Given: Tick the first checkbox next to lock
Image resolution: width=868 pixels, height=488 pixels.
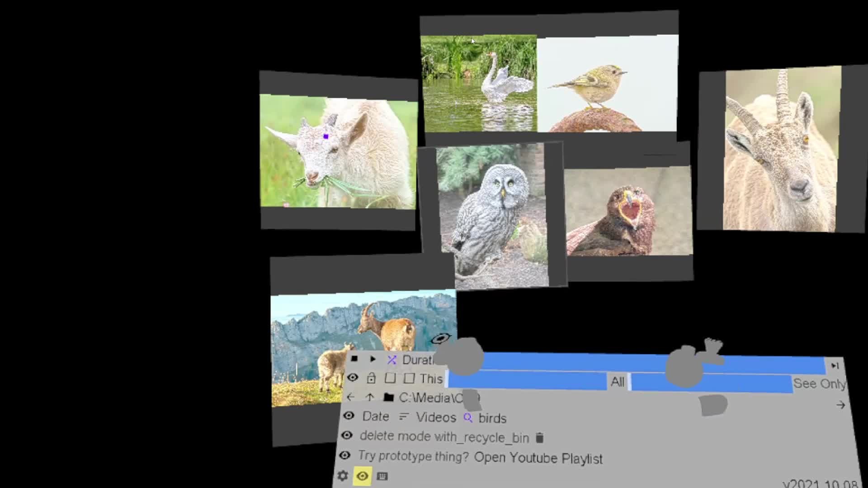Looking at the screenshot, I should click(x=390, y=378).
